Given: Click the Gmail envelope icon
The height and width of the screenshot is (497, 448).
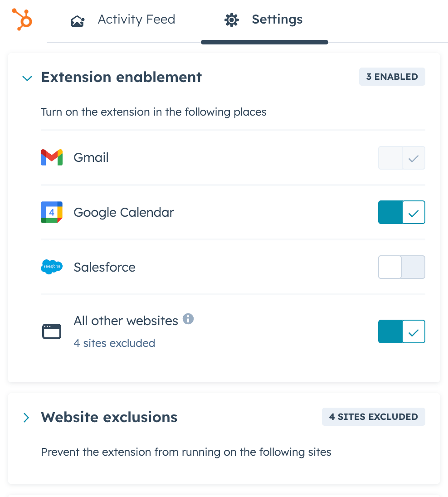Looking at the screenshot, I should pyautogui.click(x=52, y=157).
